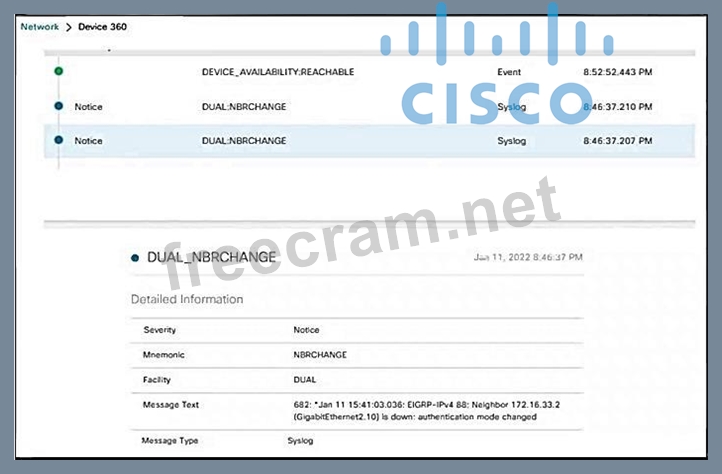
Task: Click the blue dot on the 8:46:37.210 PM row
Action: (59, 106)
